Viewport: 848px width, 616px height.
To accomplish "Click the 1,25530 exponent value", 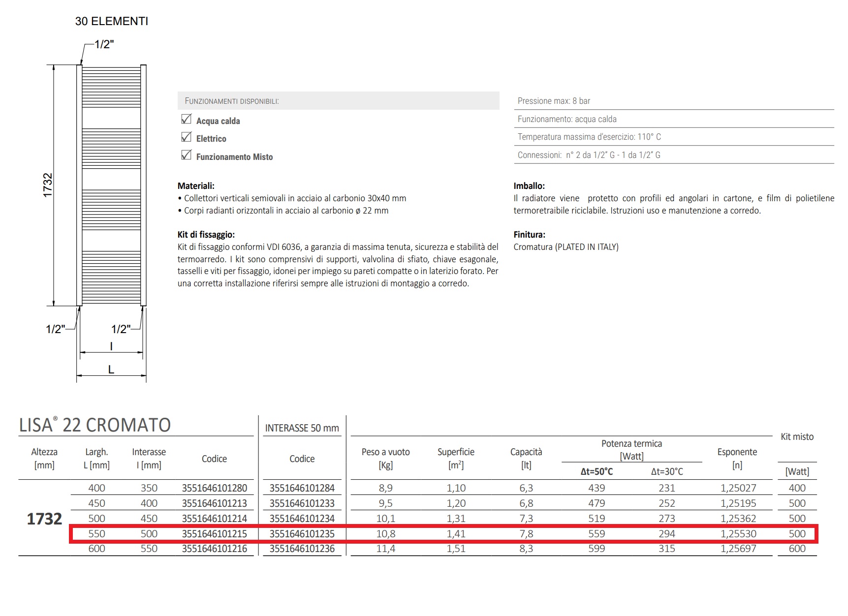I will pyautogui.click(x=738, y=534).
